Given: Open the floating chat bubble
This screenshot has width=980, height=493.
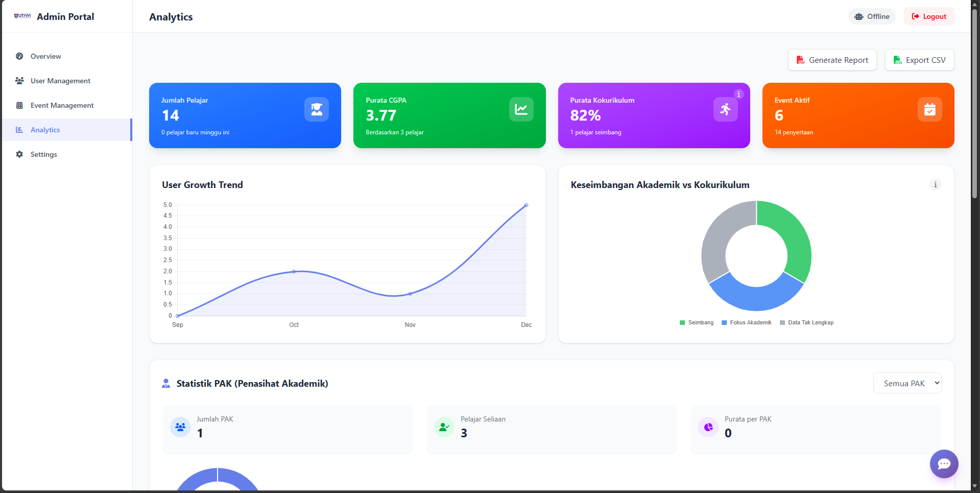Looking at the screenshot, I should (944, 464).
